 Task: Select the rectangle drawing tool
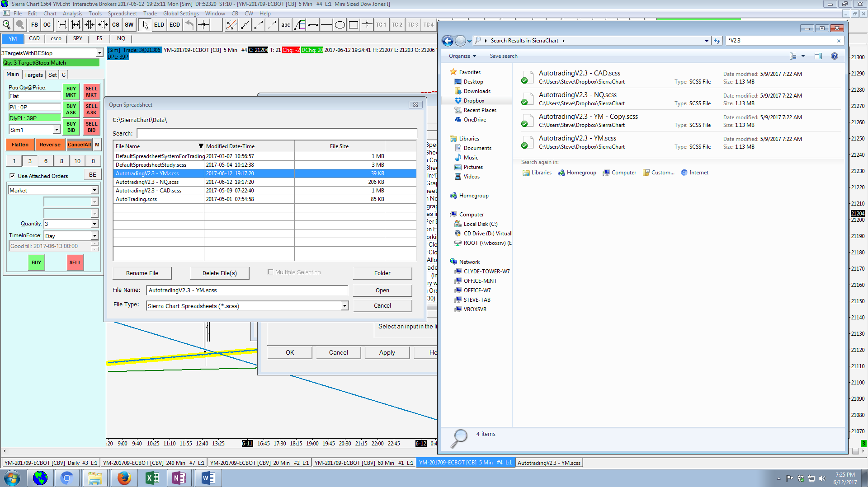pos(354,25)
